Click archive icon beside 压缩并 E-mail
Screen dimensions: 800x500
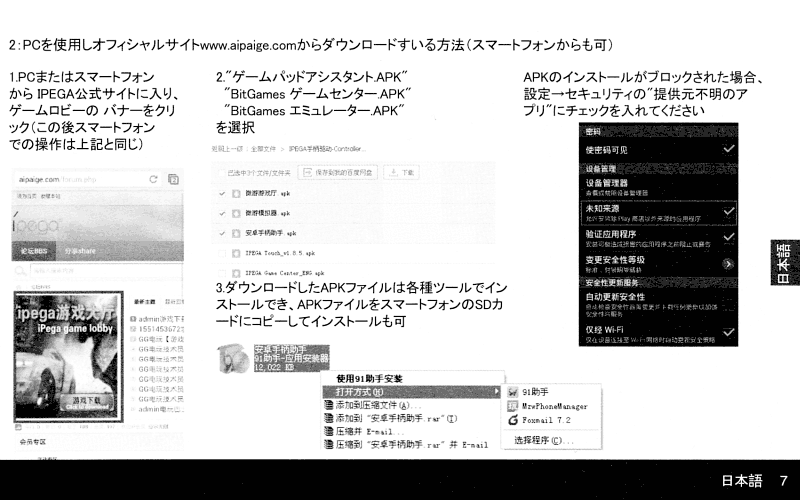[329, 432]
